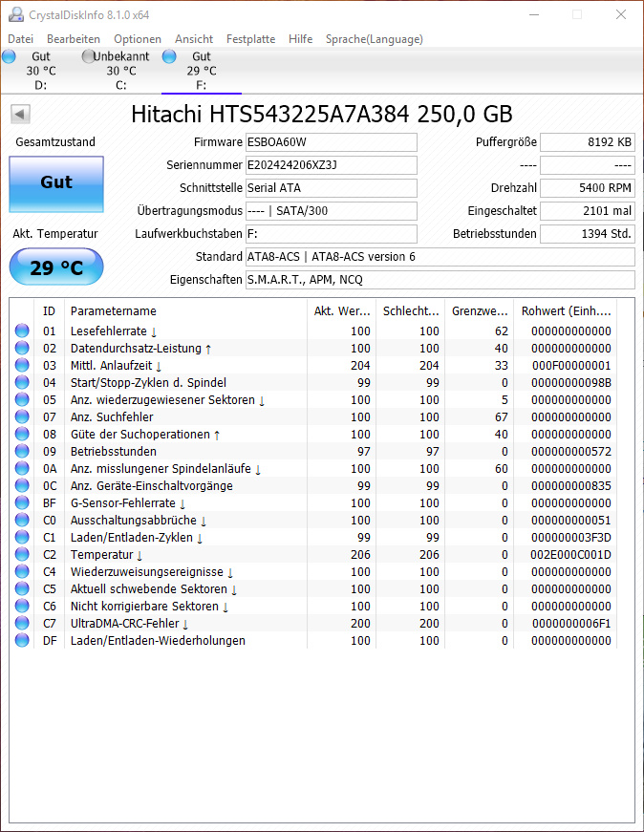Click status orb of Lesefehlerrate row
644x832 pixels.
pyautogui.click(x=22, y=331)
